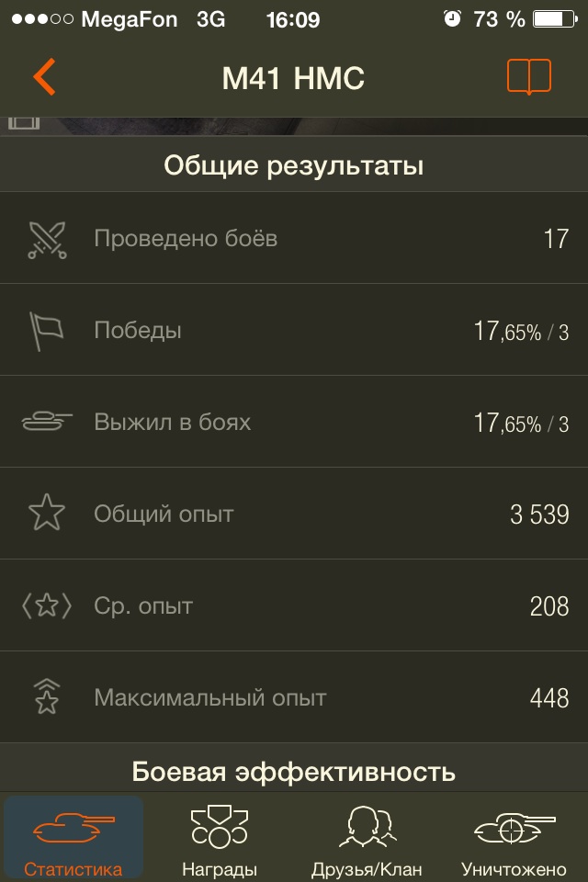Tap the Общий опыт value 3 539
This screenshot has height=882, width=588.
tap(539, 514)
